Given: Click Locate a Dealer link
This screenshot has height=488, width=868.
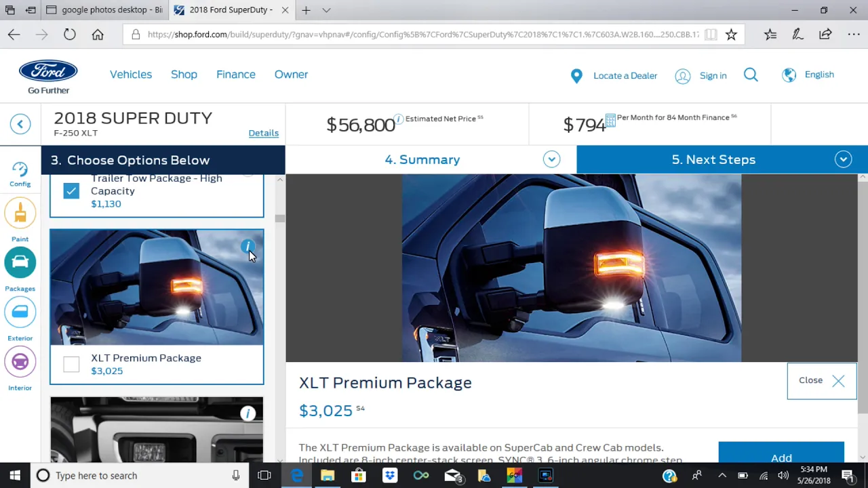Looking at the screenshot, I should (x=625, y=75).
